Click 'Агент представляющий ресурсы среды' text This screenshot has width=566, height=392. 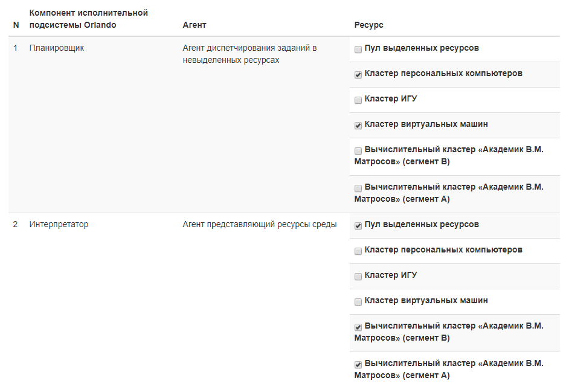click(259, 225)
